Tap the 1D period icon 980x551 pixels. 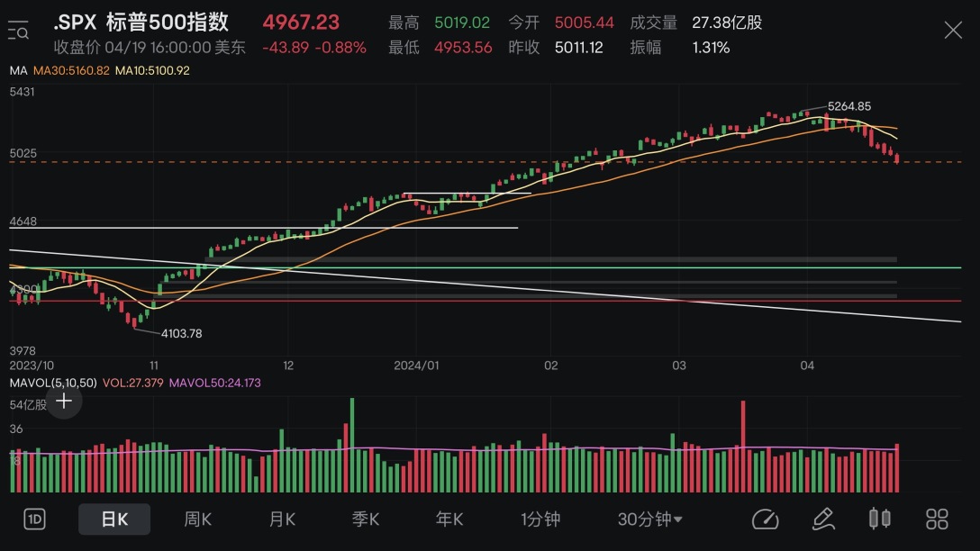pos(34,519)
